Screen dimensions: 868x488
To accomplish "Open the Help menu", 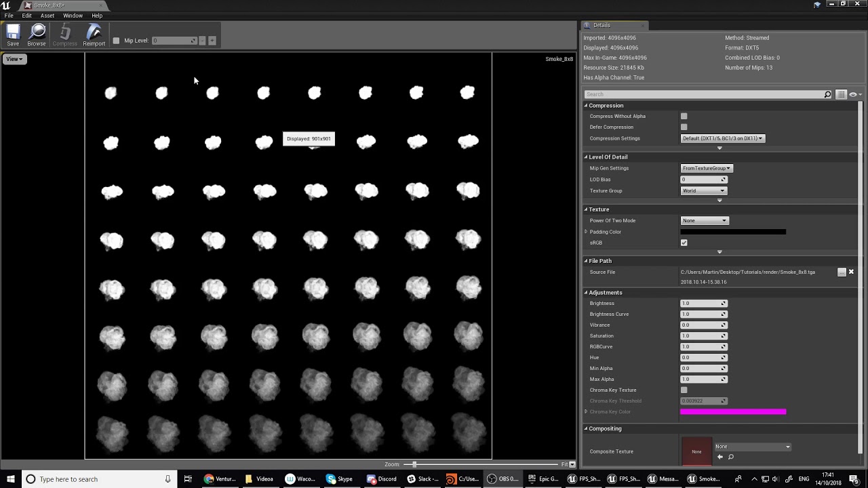I will [97, 16].
